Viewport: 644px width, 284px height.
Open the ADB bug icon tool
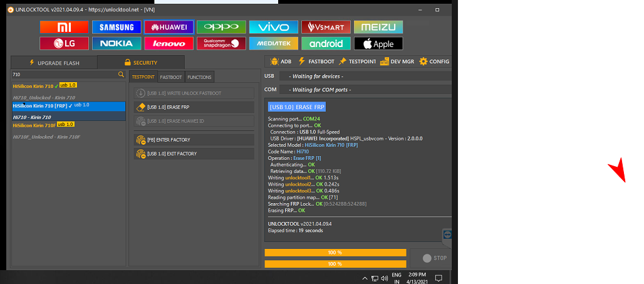[x=281, y=61]
